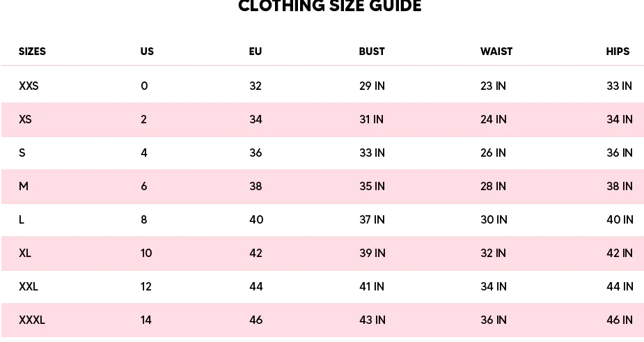Select the XXXL size label

[x=31, y=320]
